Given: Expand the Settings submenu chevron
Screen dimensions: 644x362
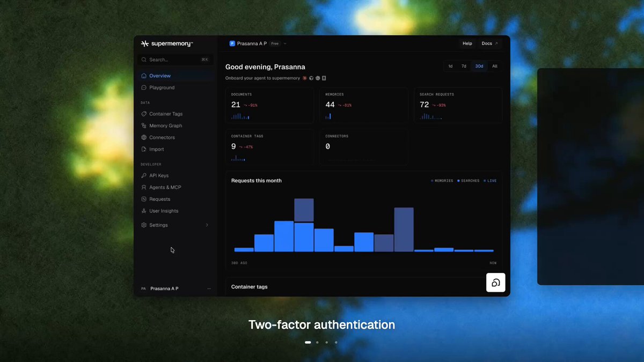Looking at the screenshot, I should click(x=207, y=225).
